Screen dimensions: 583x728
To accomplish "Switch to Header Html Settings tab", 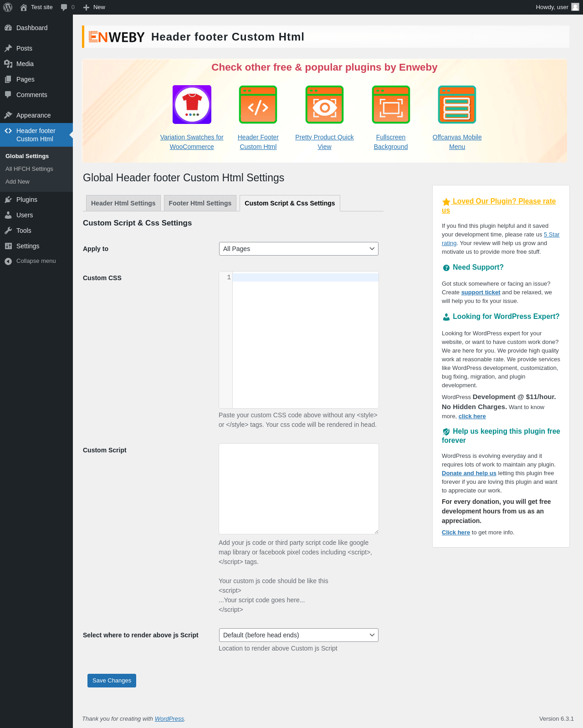I will [123, 203].
